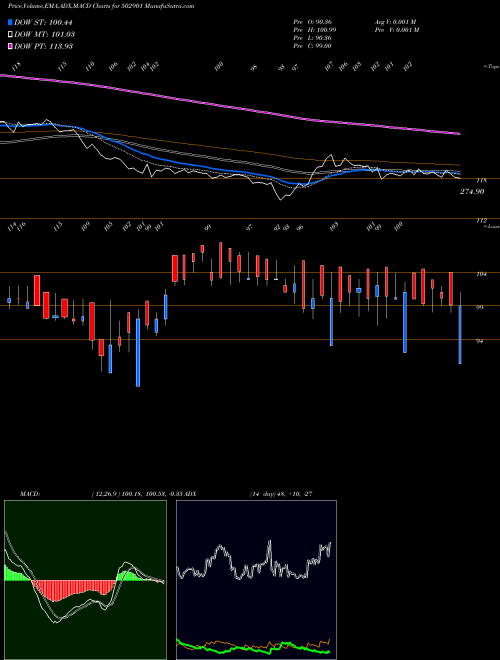
Task: Click the '112' axis label right of chart
Action: pos(482,220)
